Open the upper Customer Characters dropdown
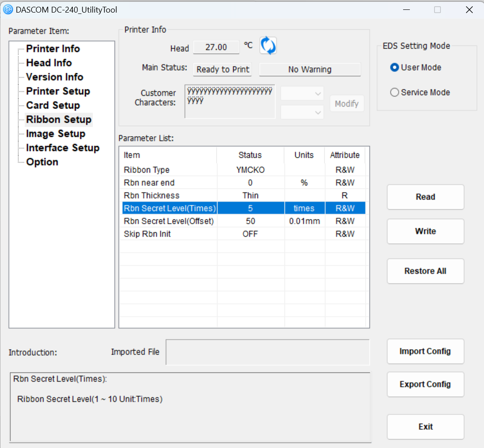 point(302,93)
